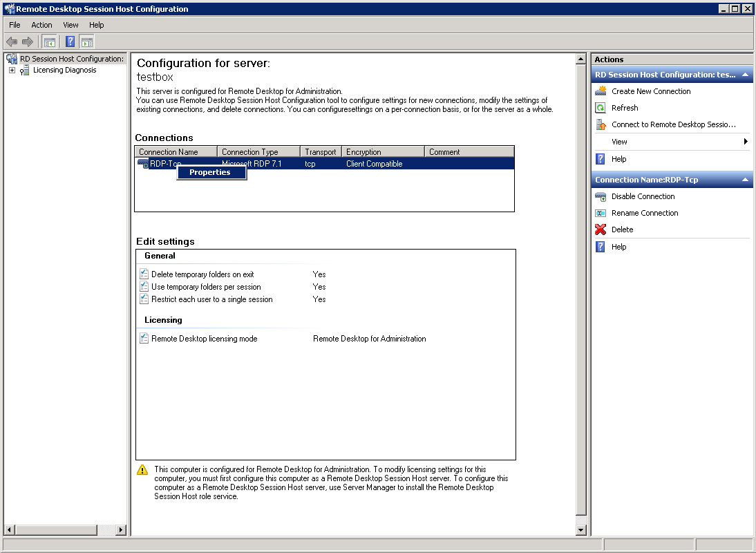This screenshot has height=553, width=756.
Task: Open the Help menu in menu bar
Action: [x=97, y=25]
